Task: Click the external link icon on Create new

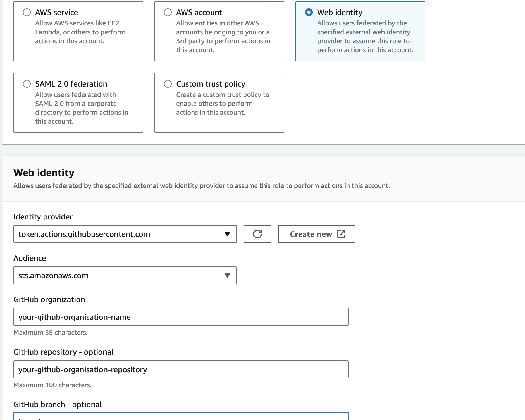Action: coord(341,234)
